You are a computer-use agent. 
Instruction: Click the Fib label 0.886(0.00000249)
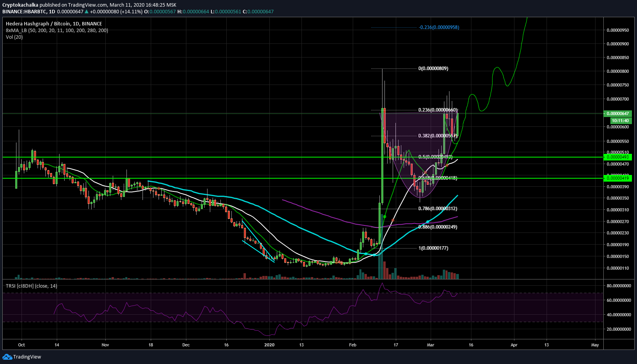point(438,227)
